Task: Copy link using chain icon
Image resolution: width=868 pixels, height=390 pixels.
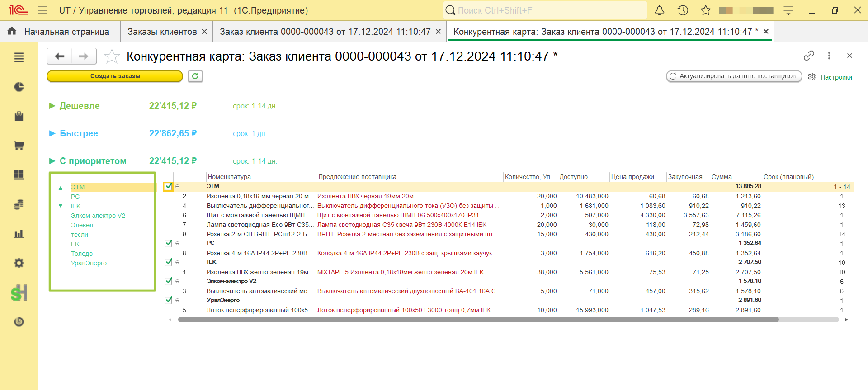Action: 809,56
